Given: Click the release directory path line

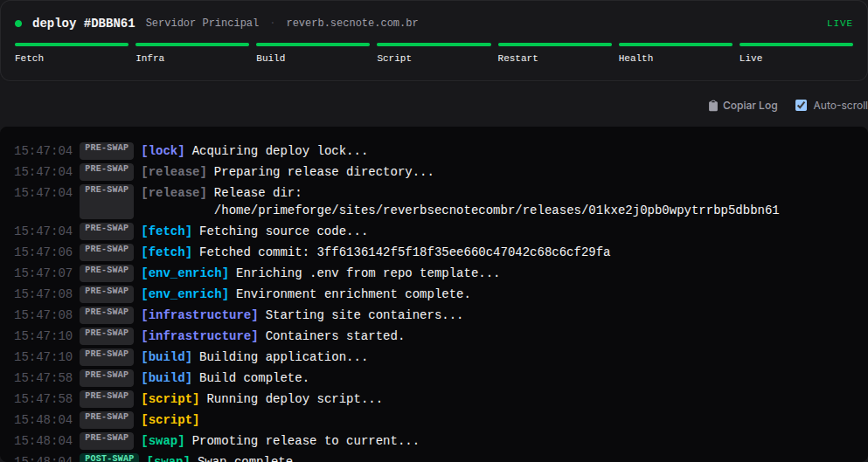Looking at the screenshot, I should click(x=496, y=210).
